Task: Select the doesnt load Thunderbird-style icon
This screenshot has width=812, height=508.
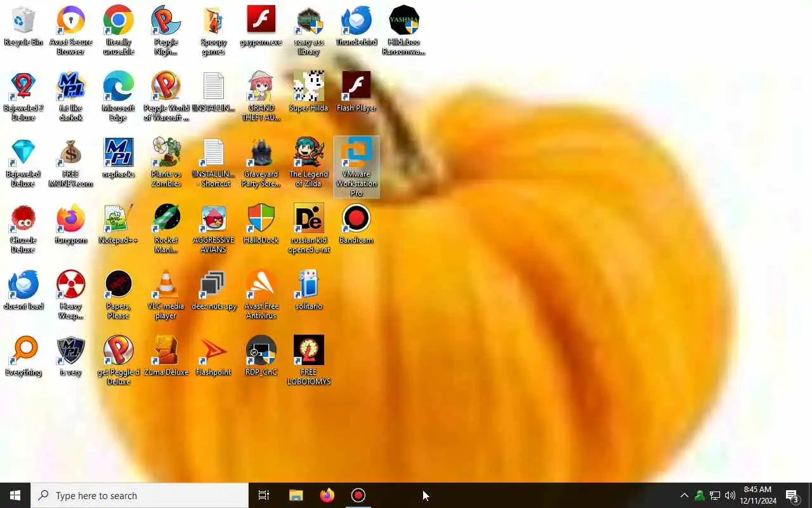Action: point(23,291)
